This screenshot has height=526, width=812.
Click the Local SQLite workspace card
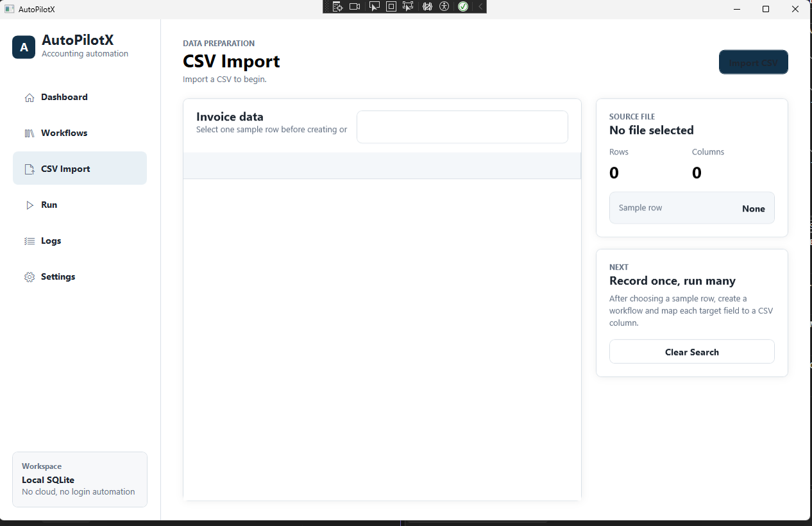pyautogui.click(x=80, y=479)
